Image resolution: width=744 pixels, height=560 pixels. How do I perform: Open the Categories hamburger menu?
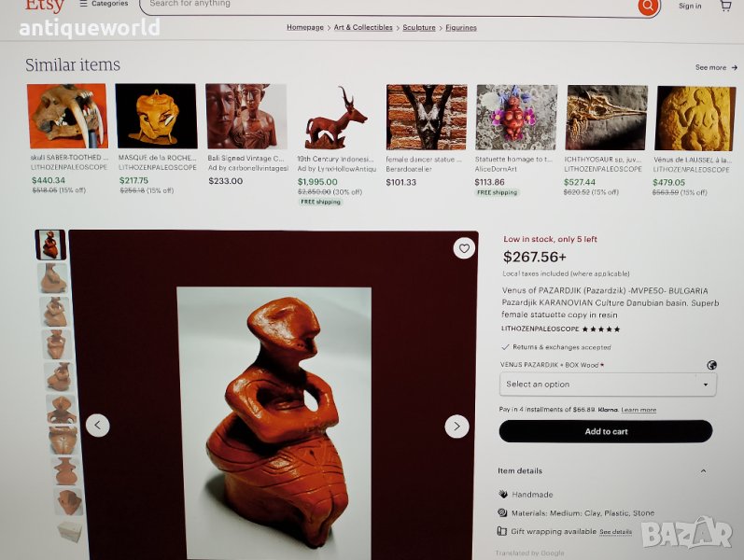[104, 4]
